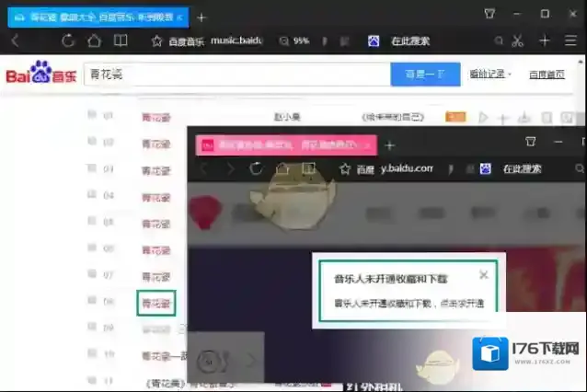Viewport: 587px width, 392px height.
Task: Click the plus icon beside the scissors
Action: [545, 40]
